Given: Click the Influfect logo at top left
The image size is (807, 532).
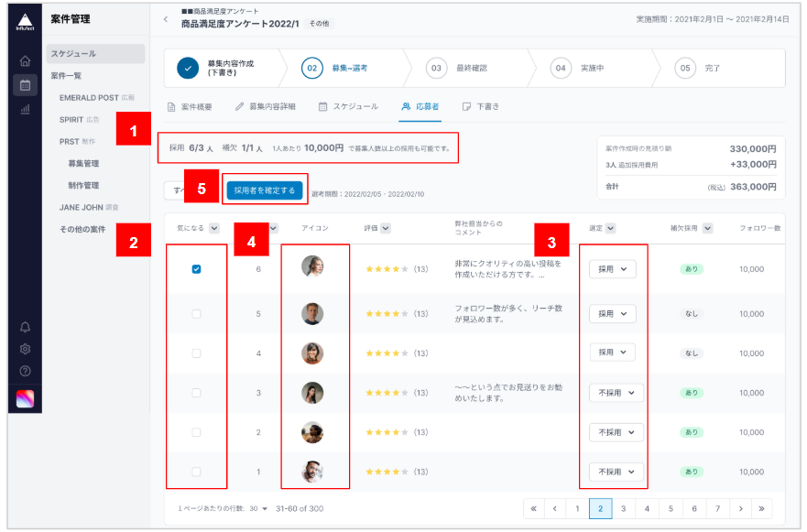Looking at the screenshot, I should [x=25, y=22].
